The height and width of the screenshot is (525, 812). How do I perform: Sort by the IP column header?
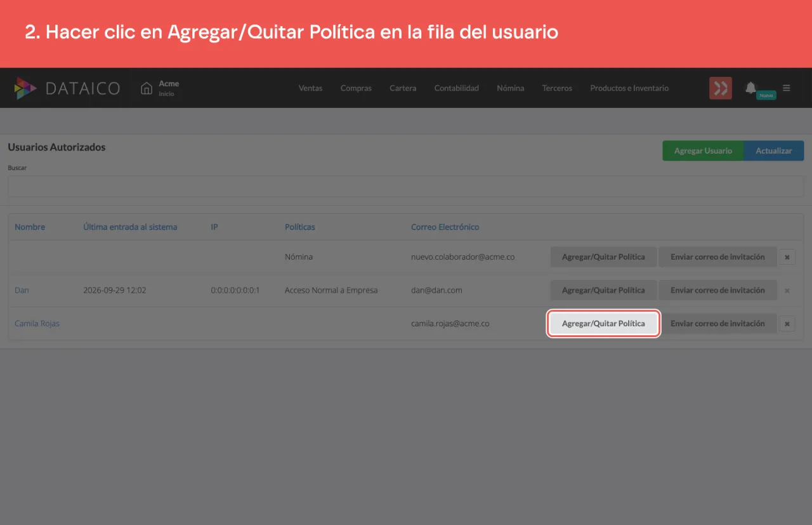214,227
